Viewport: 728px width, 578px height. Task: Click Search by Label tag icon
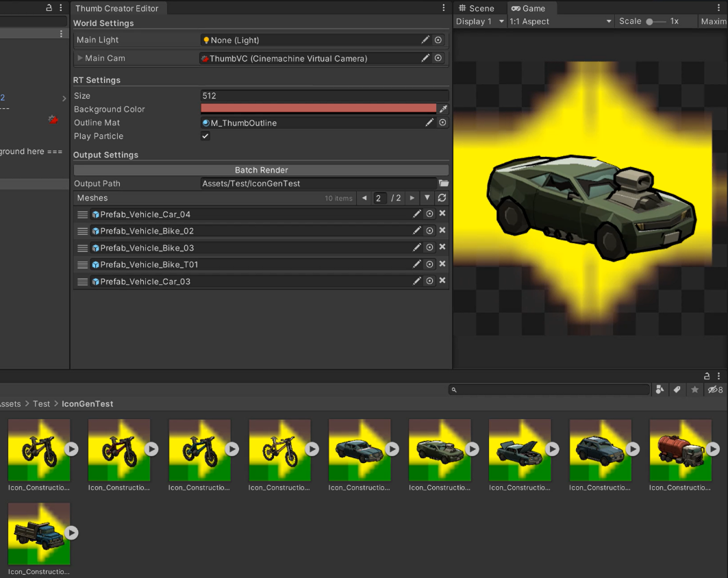coord(677,390)
